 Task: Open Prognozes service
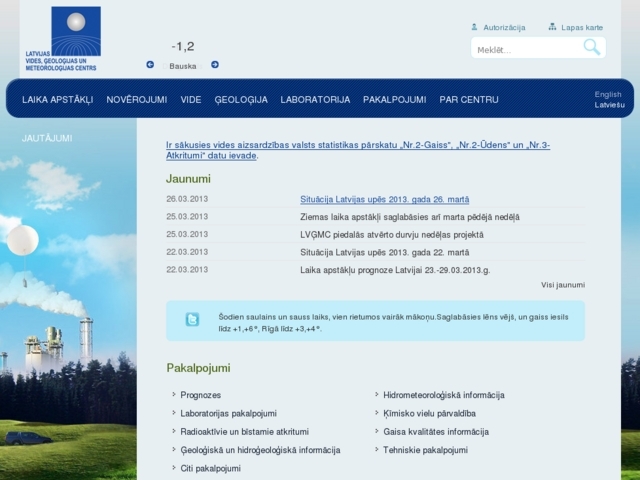(201, 395)
